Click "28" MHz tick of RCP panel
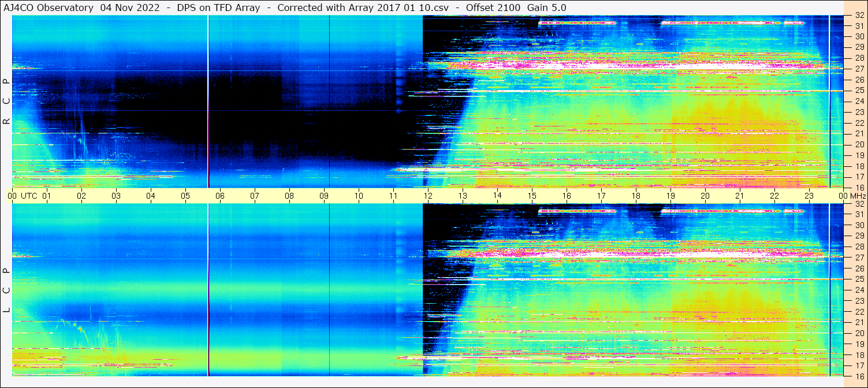Viewport: 868px width, 388px height. [x=859, y=58]
